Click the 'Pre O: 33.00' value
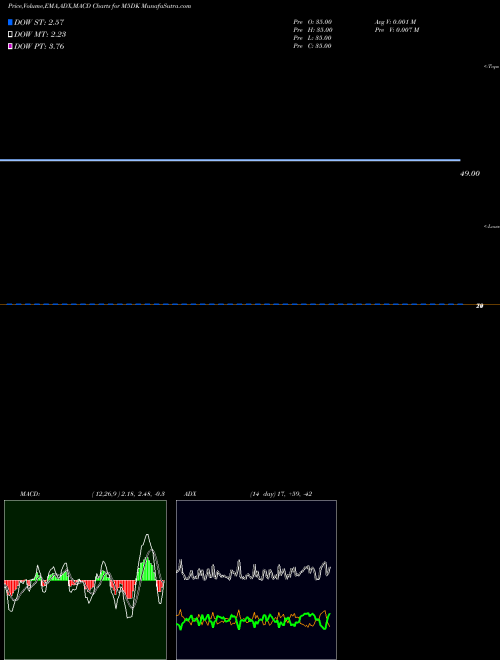500x660 pixels. coord(313,22)
